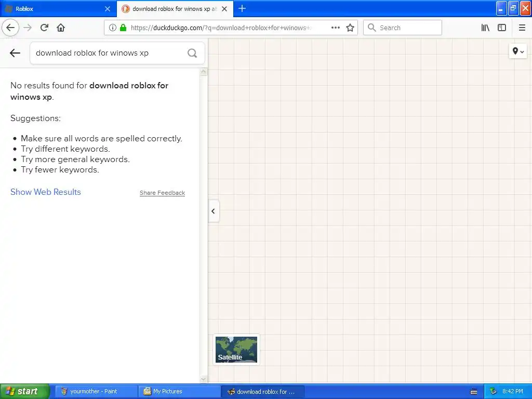Screen dimensions: 532x399
Task: Select the Firefox download roblox taskbar button
Action: pos(262,391)
